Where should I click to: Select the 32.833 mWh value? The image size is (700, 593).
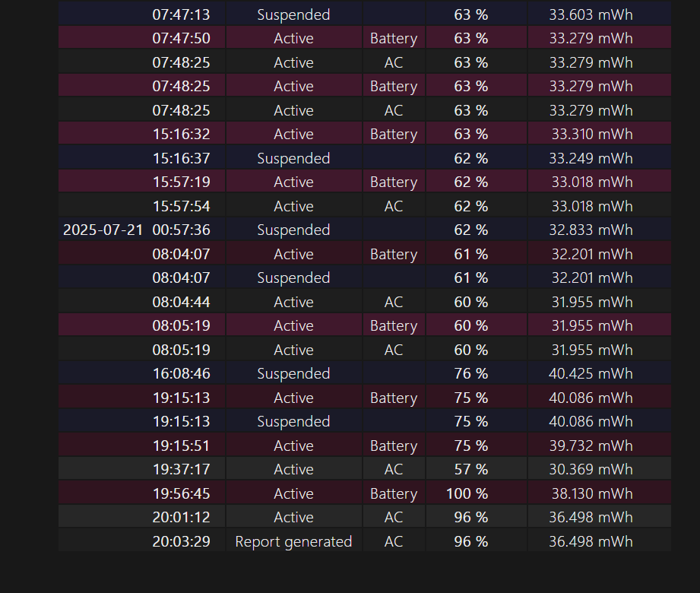click(x=591, y=230)
